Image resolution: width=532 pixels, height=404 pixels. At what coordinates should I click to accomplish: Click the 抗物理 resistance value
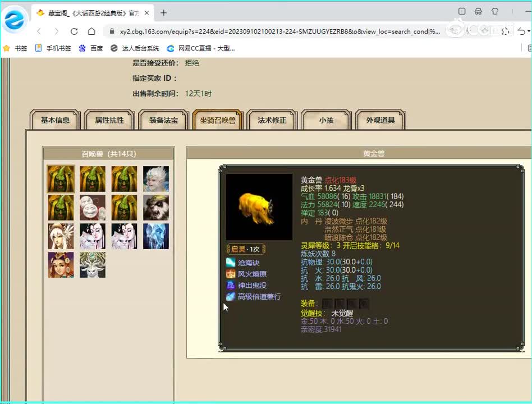349,261
